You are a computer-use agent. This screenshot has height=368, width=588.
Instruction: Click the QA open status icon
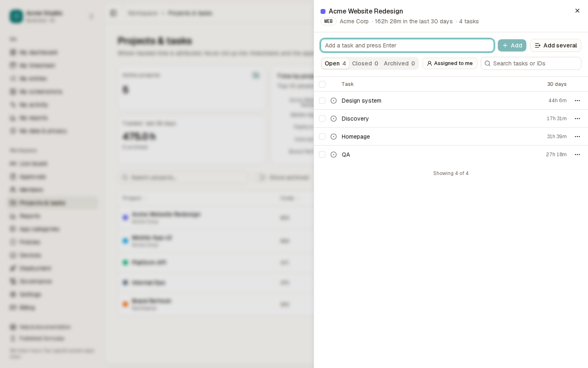[334, 155]
